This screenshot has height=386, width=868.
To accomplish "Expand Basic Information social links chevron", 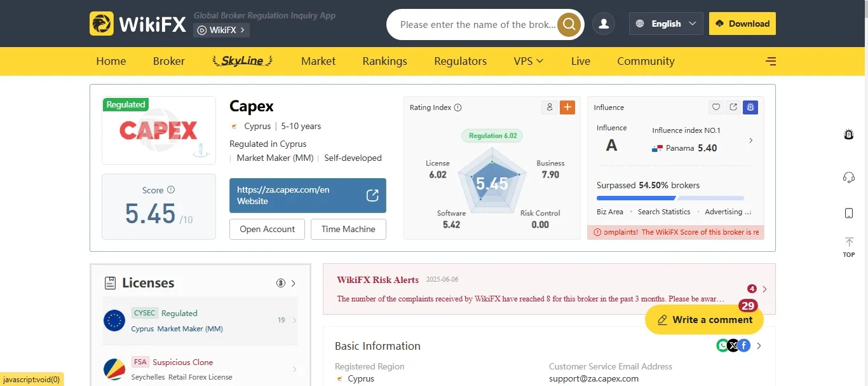I will tap(759, 345).
